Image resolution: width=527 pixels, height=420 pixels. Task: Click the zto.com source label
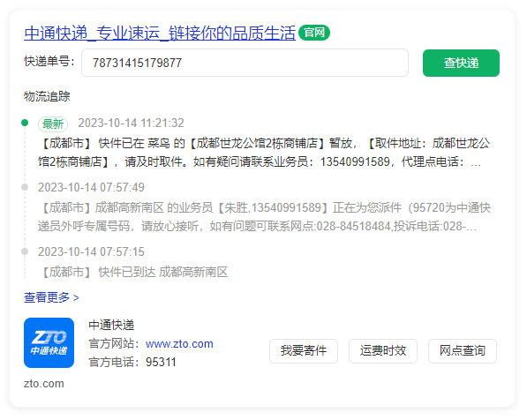[x=43, y=383]
